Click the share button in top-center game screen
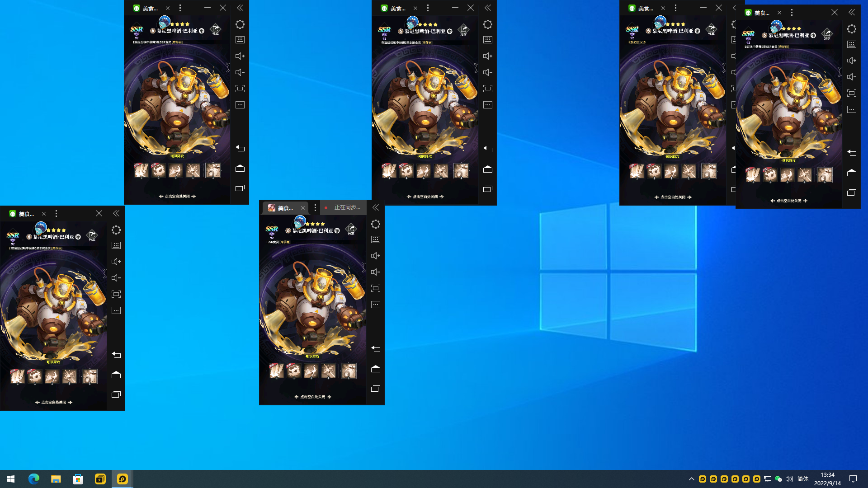The image size is (868, 488). point(463,30)
